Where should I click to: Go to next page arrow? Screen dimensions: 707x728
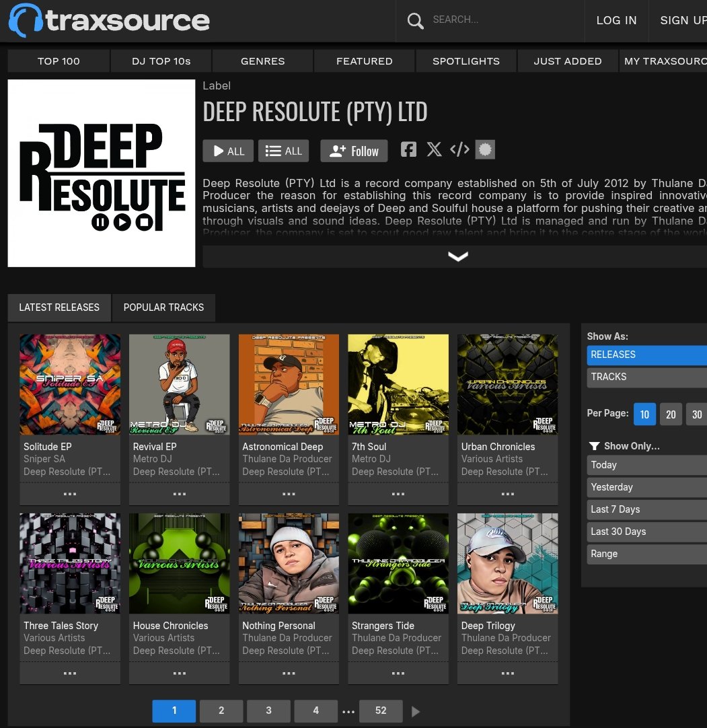pyautogui.click(x=416, y=711)
